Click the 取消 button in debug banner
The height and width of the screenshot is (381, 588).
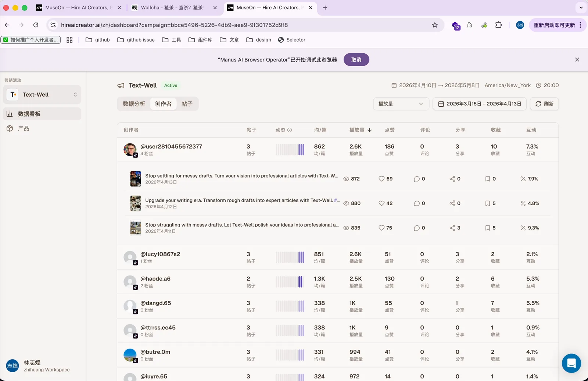(x=356, y=60)
